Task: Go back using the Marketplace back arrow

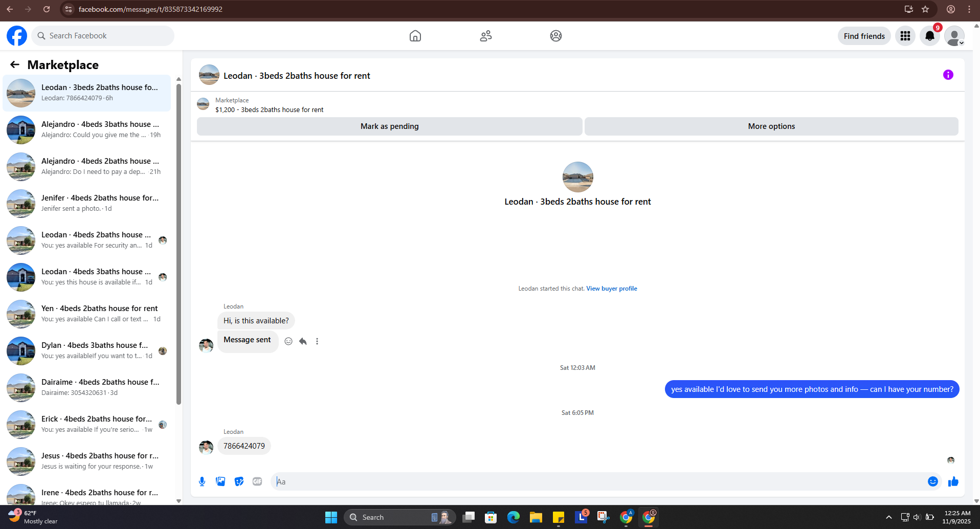Action: point(15,64)
